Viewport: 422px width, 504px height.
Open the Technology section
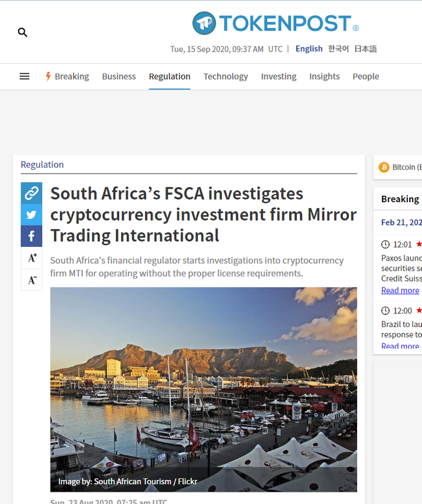tap(226, 76)
